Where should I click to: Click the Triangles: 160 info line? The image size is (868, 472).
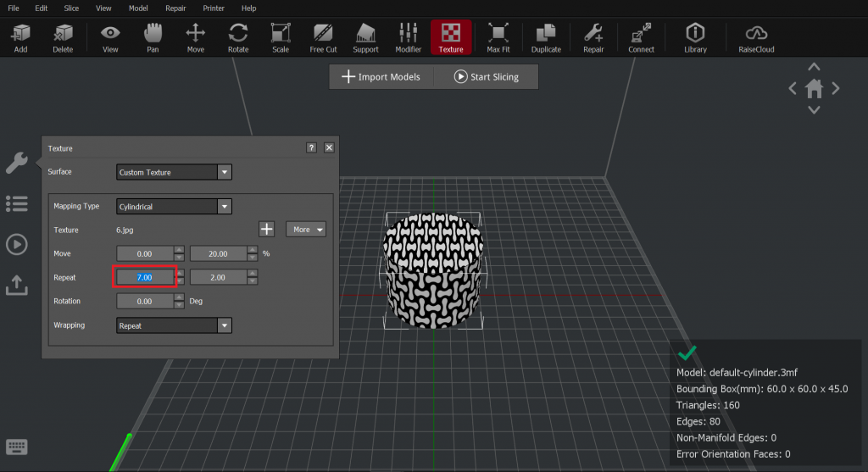tap(708, 405)
